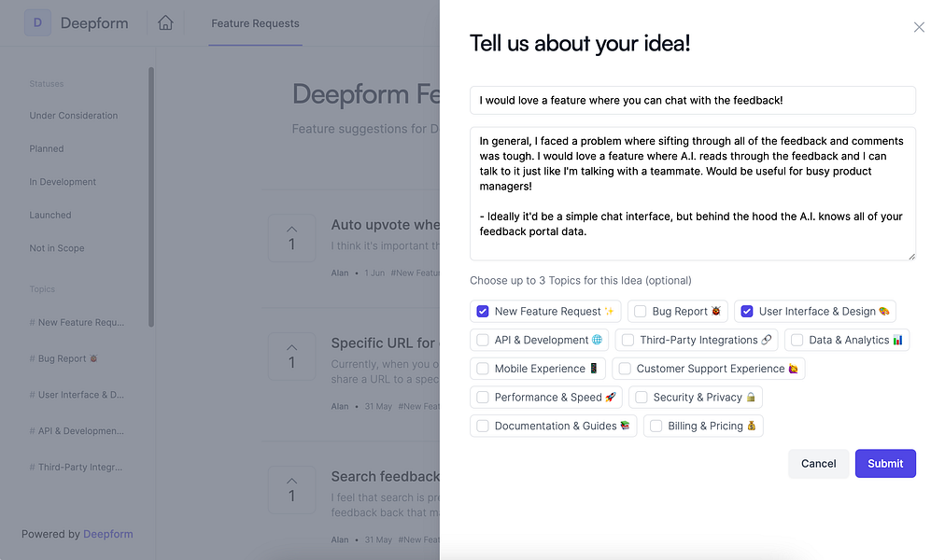The width and height of the screenshot is (945, 560).
Task: Filter by Not in Scope status
Action: 57,248
